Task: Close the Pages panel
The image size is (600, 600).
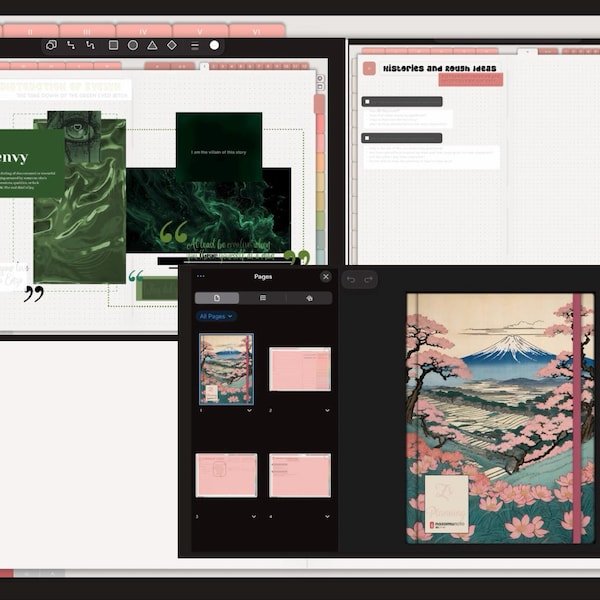Action: click(x=326, y=276)
